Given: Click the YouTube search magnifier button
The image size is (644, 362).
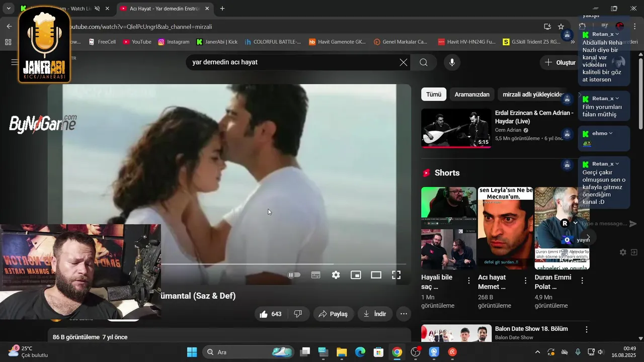Looking at the screenshot, I should coord(424,62).
